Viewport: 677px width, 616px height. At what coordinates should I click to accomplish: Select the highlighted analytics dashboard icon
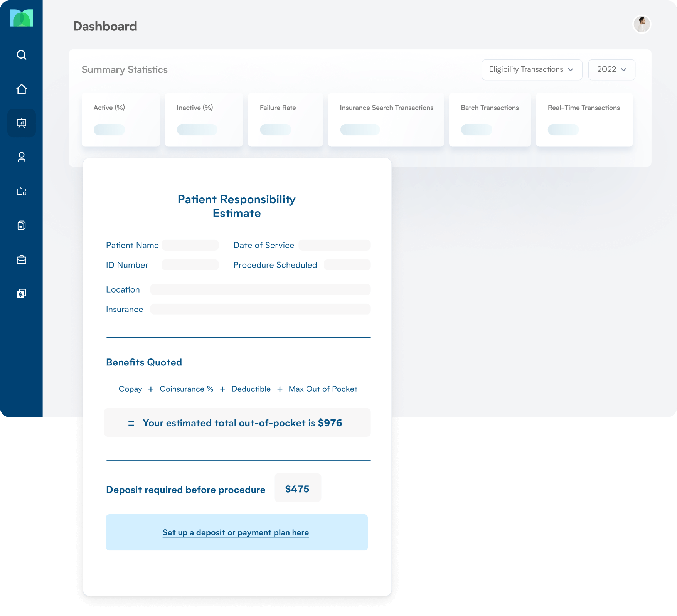[x=22, y=123]
